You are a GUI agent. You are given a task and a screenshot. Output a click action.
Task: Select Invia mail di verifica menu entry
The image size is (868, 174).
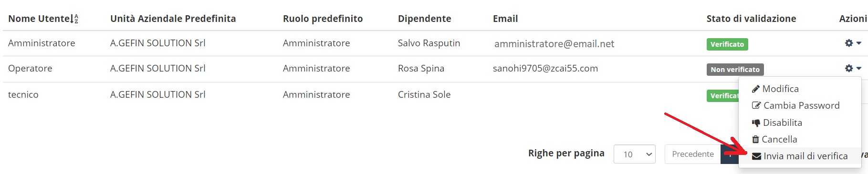(800, 156)
